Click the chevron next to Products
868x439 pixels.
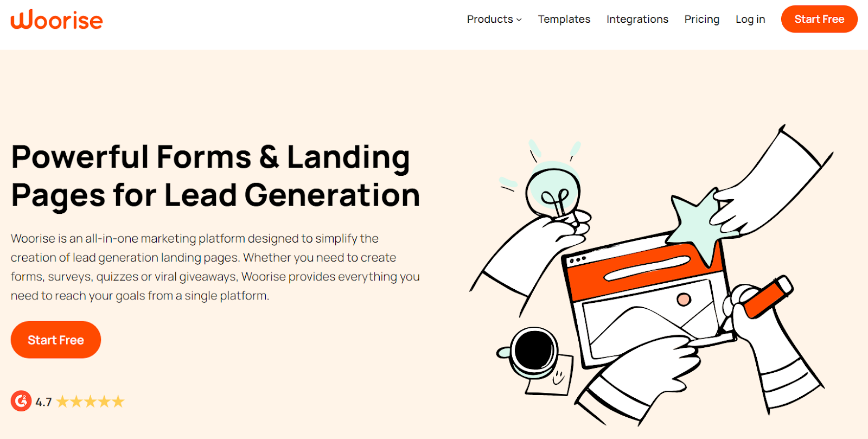tap(519, 20)
